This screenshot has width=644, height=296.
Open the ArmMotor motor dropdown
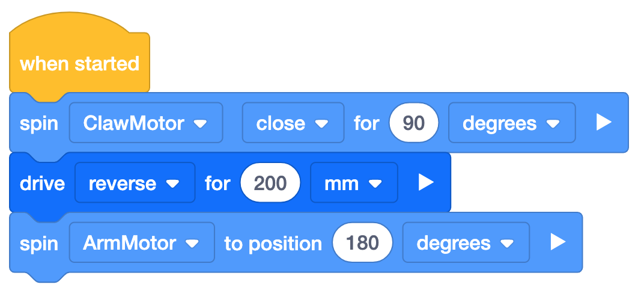click(x=141, y=243)
